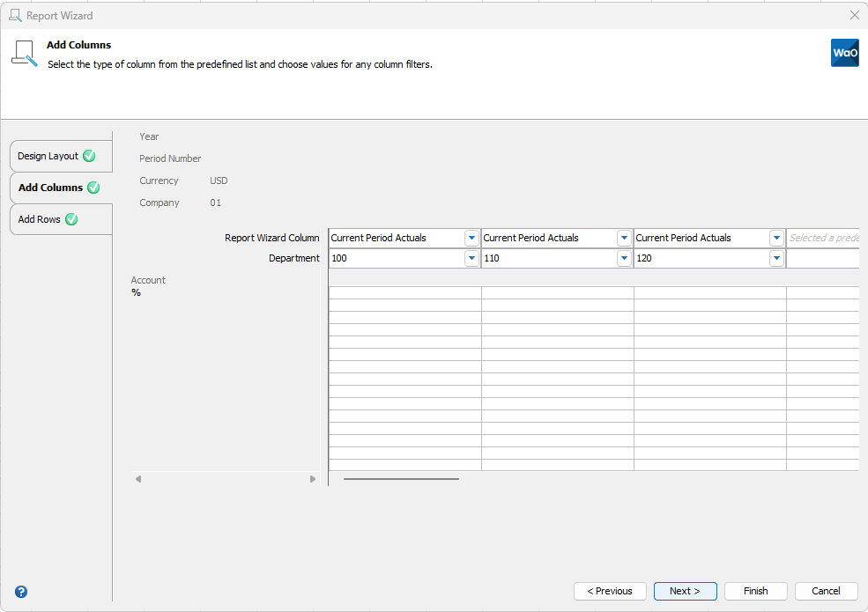
Task: Switch to the Design Layout tab
Action: [x=48, y=156]
